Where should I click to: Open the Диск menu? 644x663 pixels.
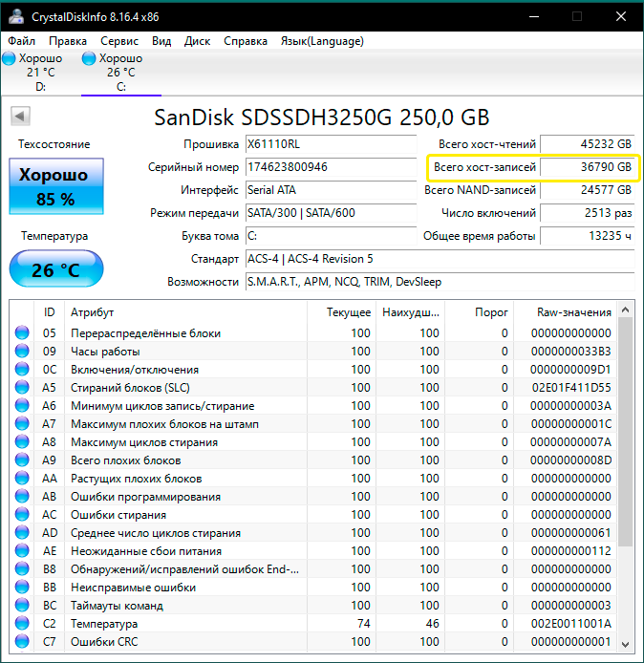click(197, 41)
